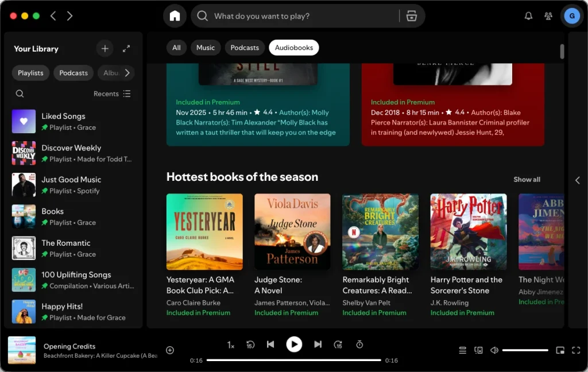This screenshot has height=372, width=588.
Task: Select the All filter tab
Action: tap(176, 48)
